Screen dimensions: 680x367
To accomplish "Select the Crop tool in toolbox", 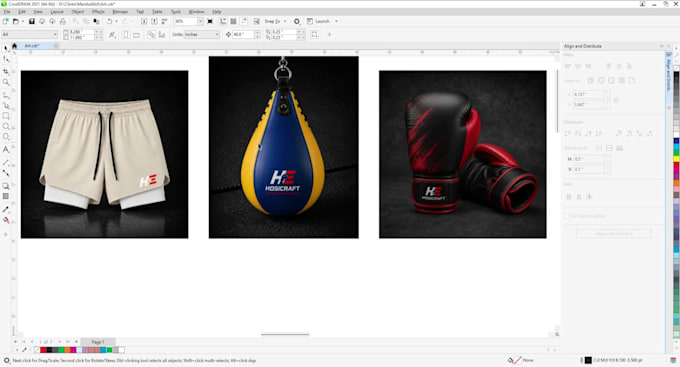I will point(6,71).
